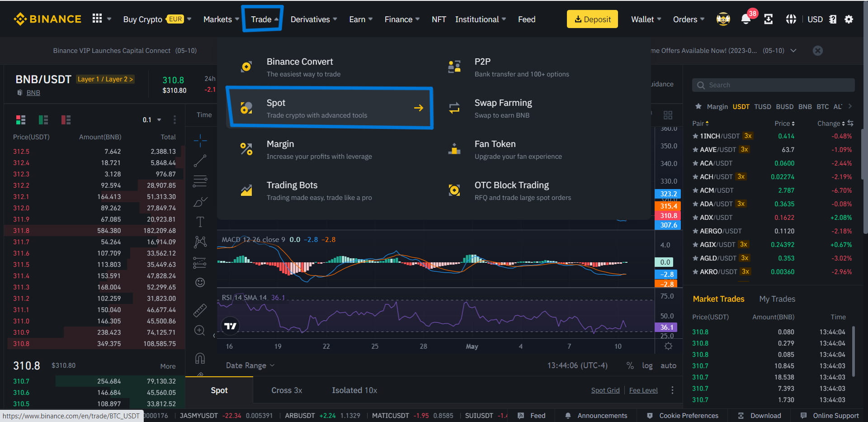Switch to the Cross 3x tab
Image resolution: width=868 pixels, height=422 pixels.
click(287, 390)
